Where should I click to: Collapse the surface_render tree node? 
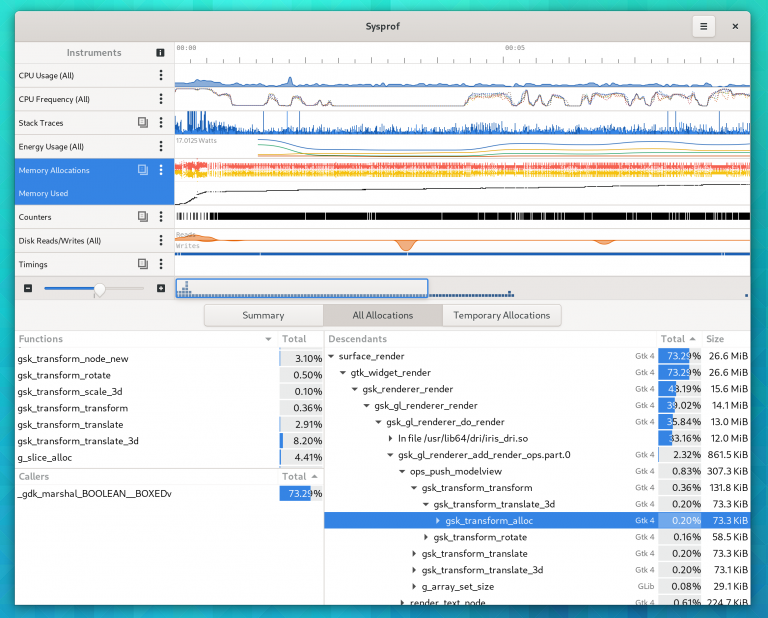point(331,356)
